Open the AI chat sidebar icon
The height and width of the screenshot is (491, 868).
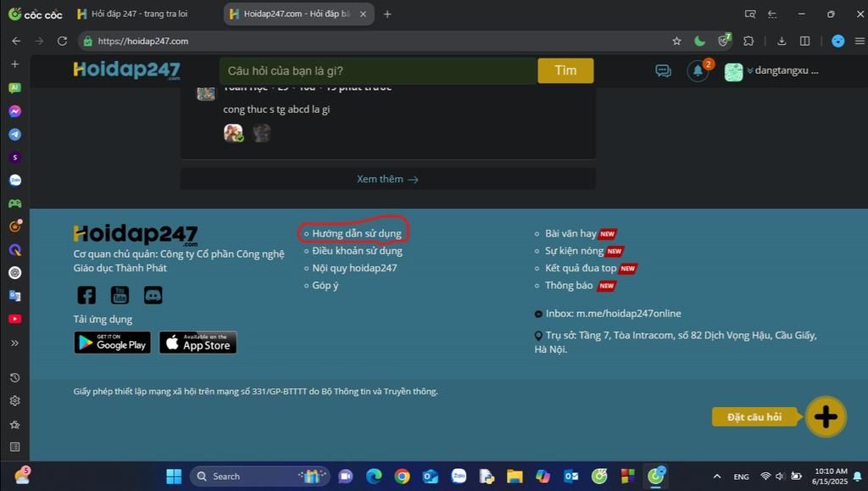(x=15, y=88)
